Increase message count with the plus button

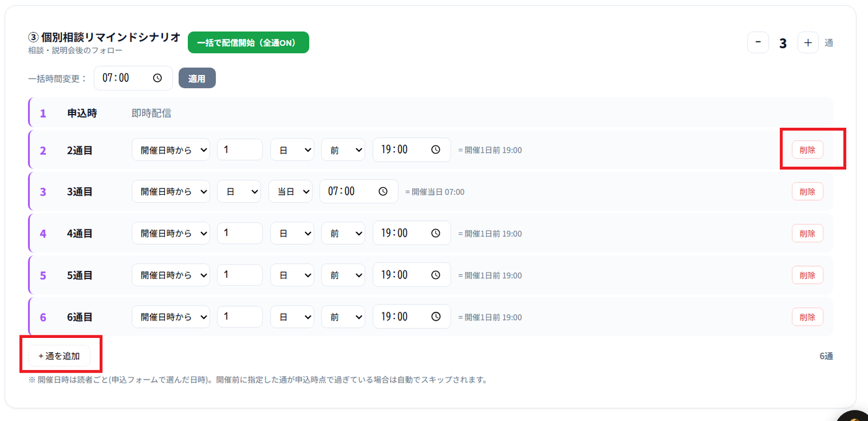tap(808, 43)
